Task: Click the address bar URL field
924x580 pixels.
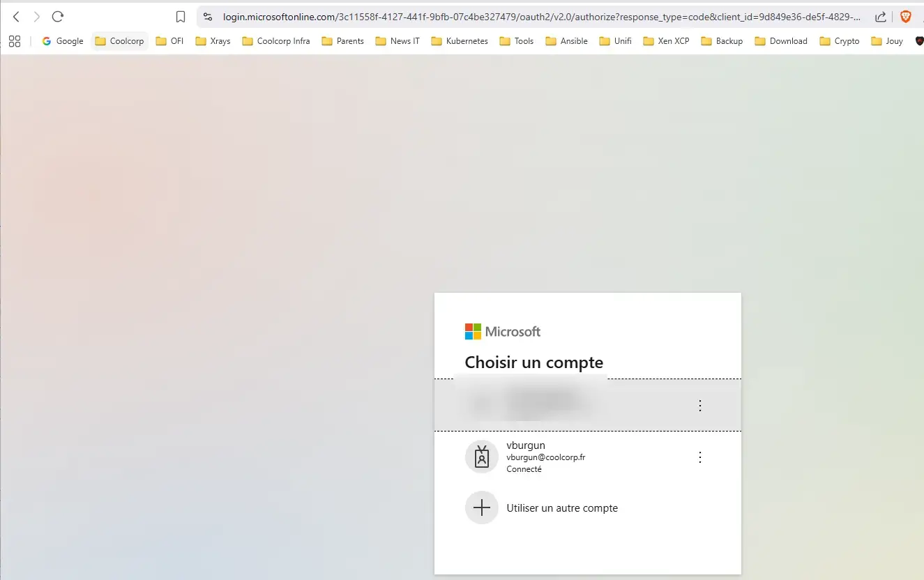Action: point(537,17)
